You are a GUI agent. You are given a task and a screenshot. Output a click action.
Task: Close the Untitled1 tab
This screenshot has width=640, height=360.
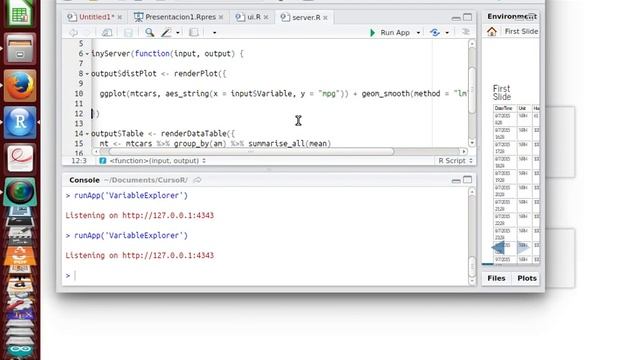[120, 17]
